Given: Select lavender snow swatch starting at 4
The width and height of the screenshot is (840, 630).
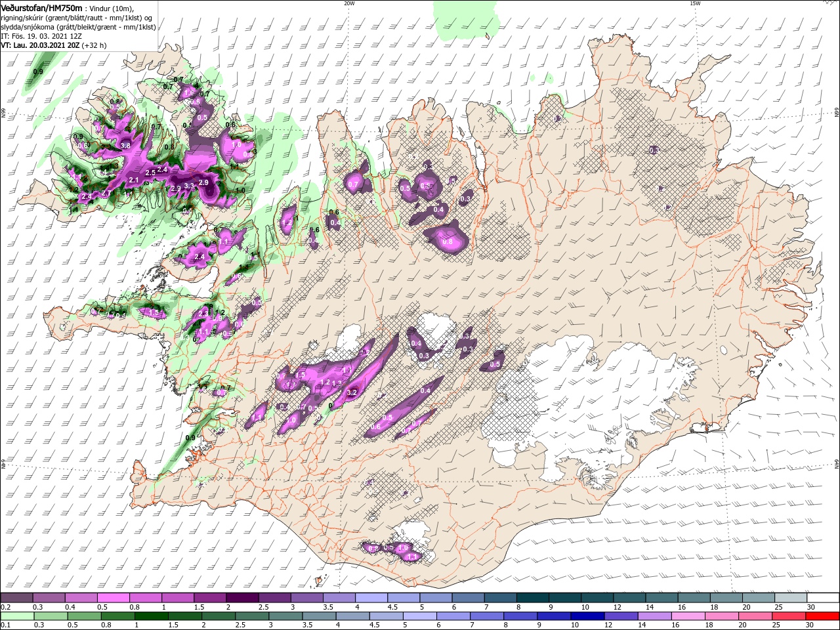Looking at the screenshot, I should [371, 598].
